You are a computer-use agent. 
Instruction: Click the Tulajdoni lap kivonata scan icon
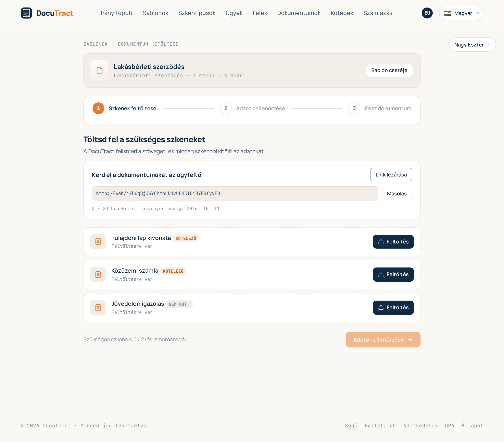pos(98,241)
